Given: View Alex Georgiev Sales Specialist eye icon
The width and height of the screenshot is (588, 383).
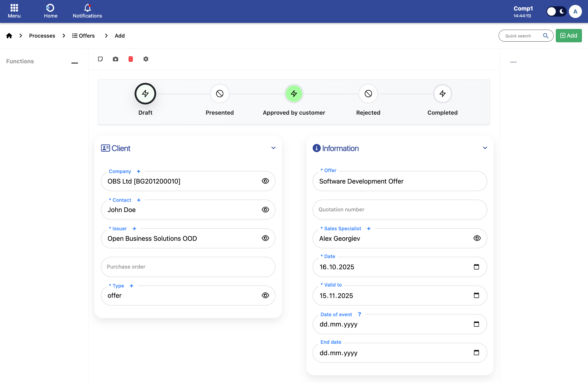Looking at the screenshot, I should (x=477, y=238).
